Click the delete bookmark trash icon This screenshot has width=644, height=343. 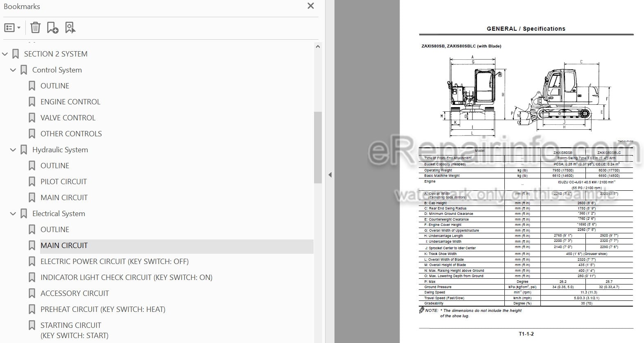pyautogui.click(x=36, y=27)
